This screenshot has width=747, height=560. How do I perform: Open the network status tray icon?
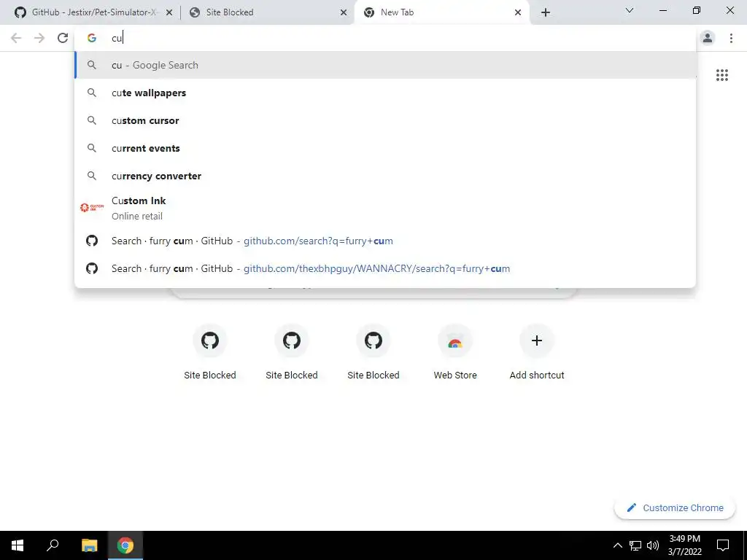click(x=635, y=545)
